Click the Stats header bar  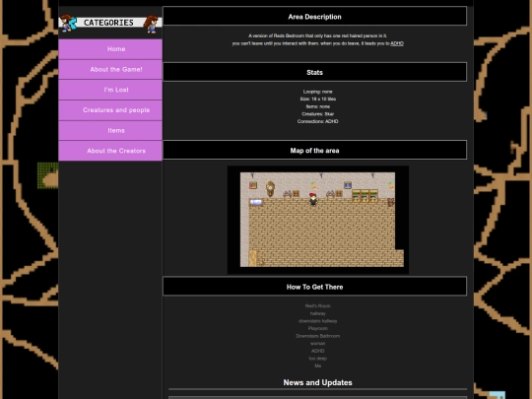(x=315, y=72)
